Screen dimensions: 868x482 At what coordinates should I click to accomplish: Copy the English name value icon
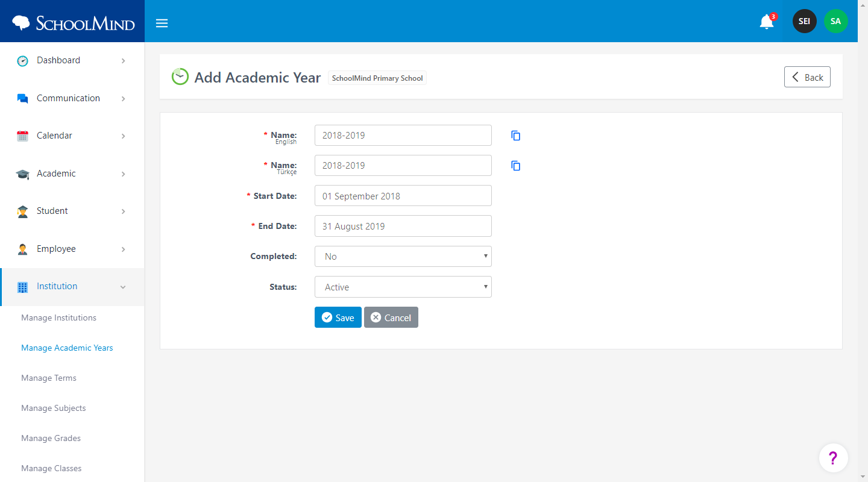coord(516,136)
